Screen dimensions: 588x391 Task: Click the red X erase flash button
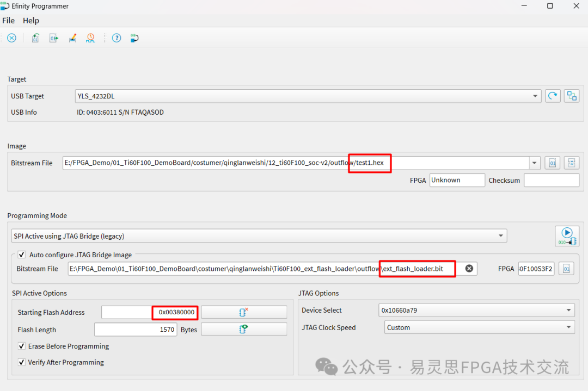(x=243, y=312)
